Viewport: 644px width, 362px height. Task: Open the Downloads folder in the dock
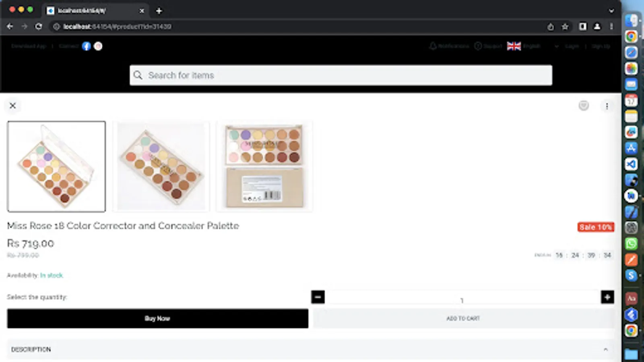pos(631,354)
